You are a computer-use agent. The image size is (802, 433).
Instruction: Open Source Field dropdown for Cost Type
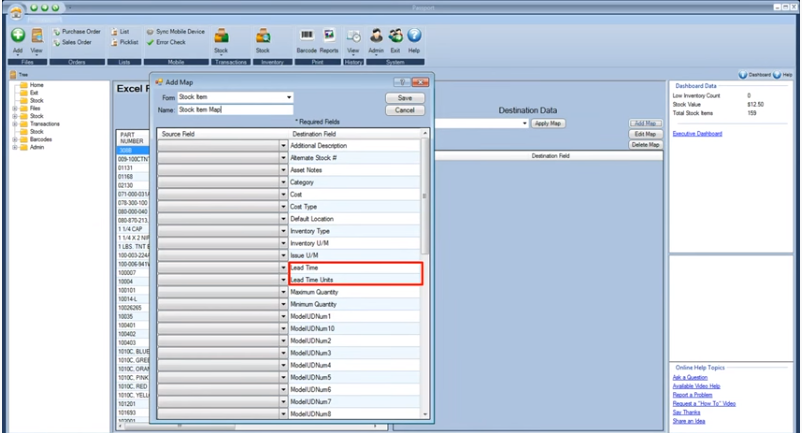coord(283,207)
